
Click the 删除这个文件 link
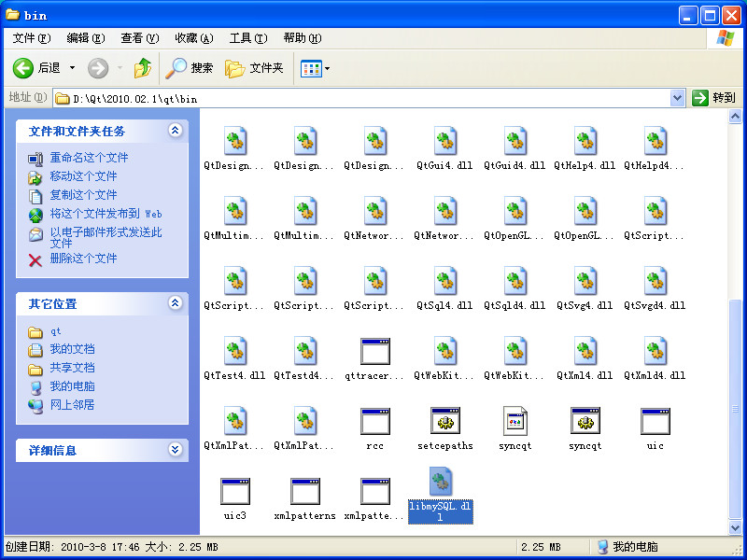pyautogui.click(x=83, y=259)
